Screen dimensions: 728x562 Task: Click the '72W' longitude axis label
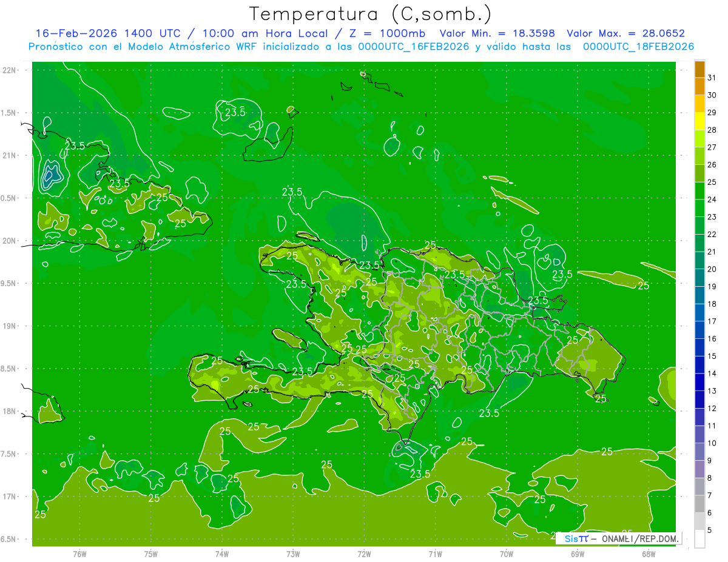(x=365, y=554)
